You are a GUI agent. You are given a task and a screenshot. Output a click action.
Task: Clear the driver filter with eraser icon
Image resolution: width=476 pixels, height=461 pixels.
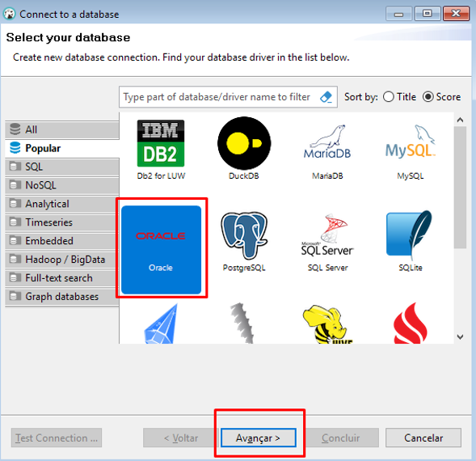tap(326, 97)
